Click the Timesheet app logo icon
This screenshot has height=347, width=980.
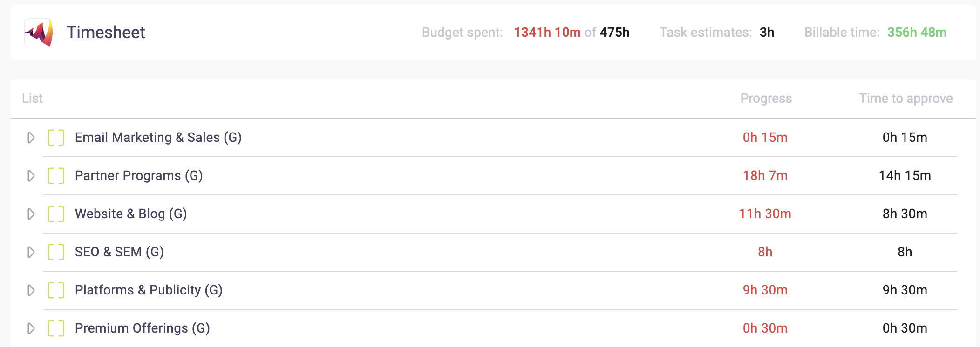pos(39,33)
